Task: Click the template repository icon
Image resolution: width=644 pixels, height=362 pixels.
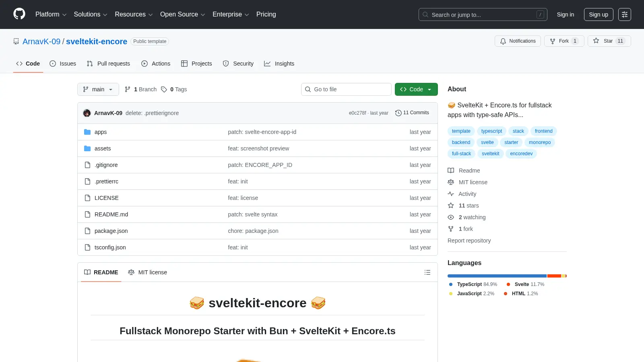Action: [16, 41]
